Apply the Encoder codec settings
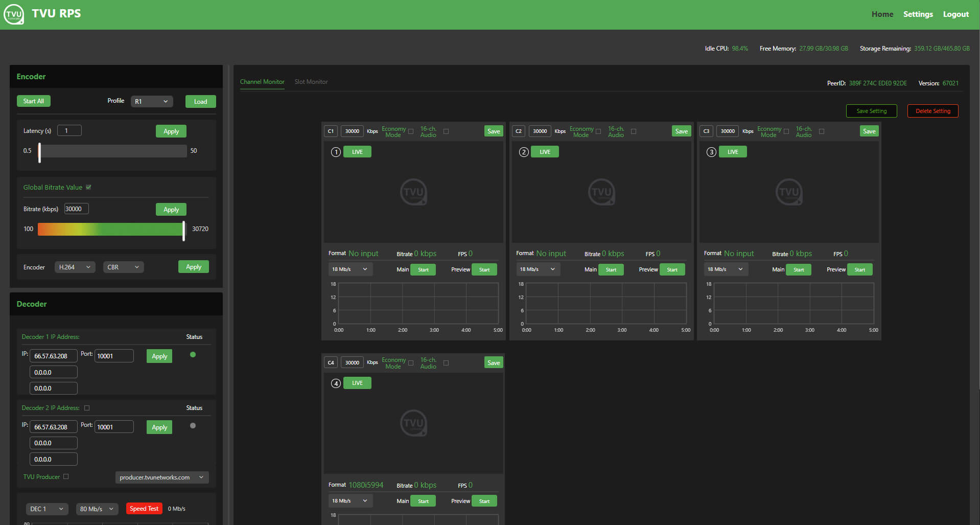This screenshot has height=525, width=980. coord(194,267)
